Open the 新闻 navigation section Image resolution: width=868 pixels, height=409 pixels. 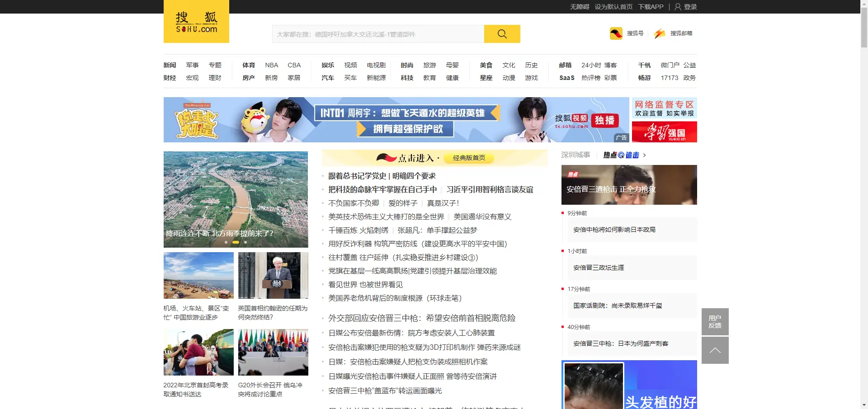coord(170,65)
